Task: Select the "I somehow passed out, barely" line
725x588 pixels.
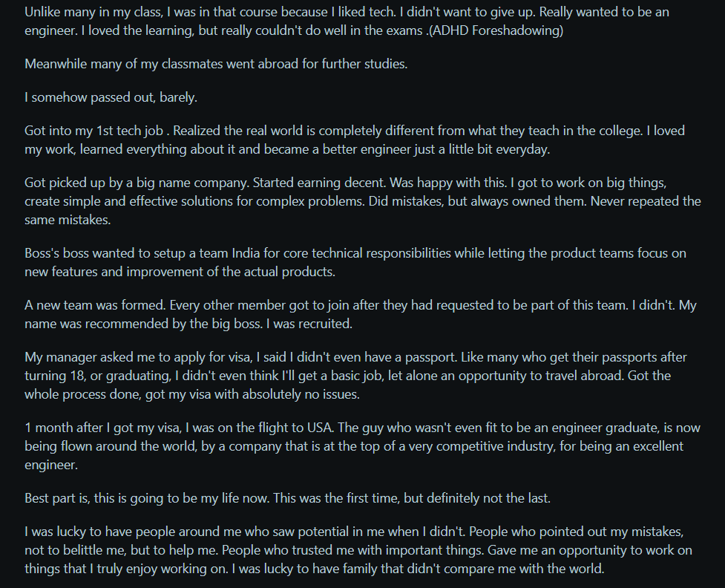Action: click(x=111, y=97)
